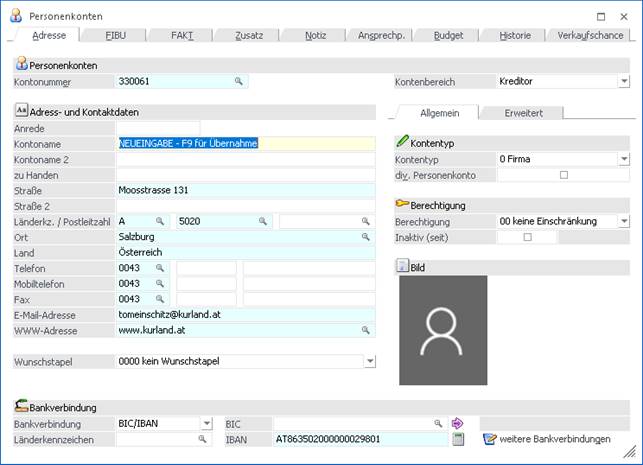643x465 pixels.
Task: Click the weitere Bankverbindungen button
Action: coord(547,439)
